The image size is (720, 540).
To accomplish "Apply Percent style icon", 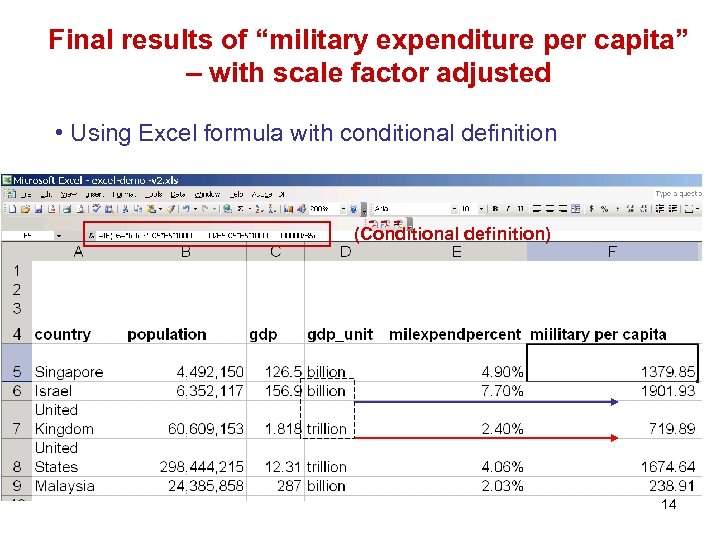I will click(x=604, y=209).
